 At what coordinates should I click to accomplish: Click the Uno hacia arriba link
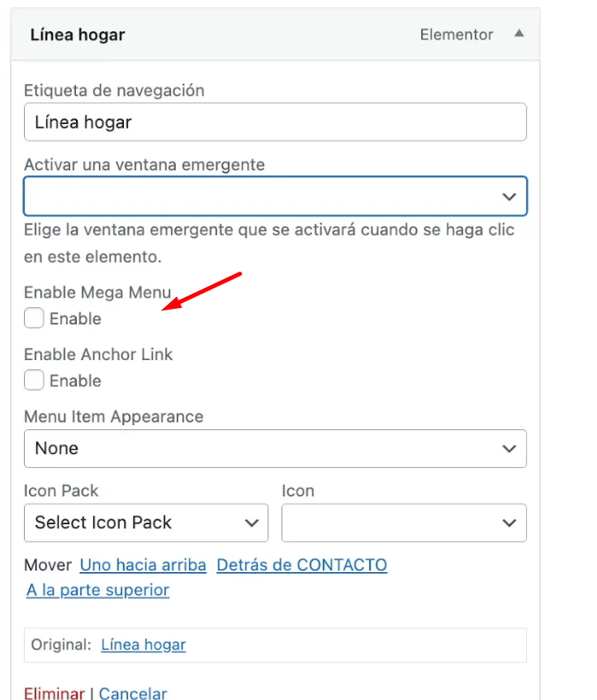(x=143, y=565)
